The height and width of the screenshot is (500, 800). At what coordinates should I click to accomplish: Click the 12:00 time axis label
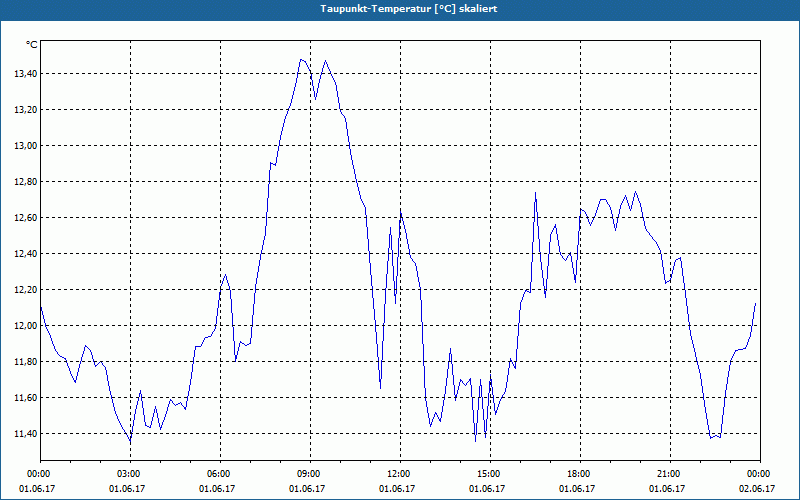click(x=400, y=474)
